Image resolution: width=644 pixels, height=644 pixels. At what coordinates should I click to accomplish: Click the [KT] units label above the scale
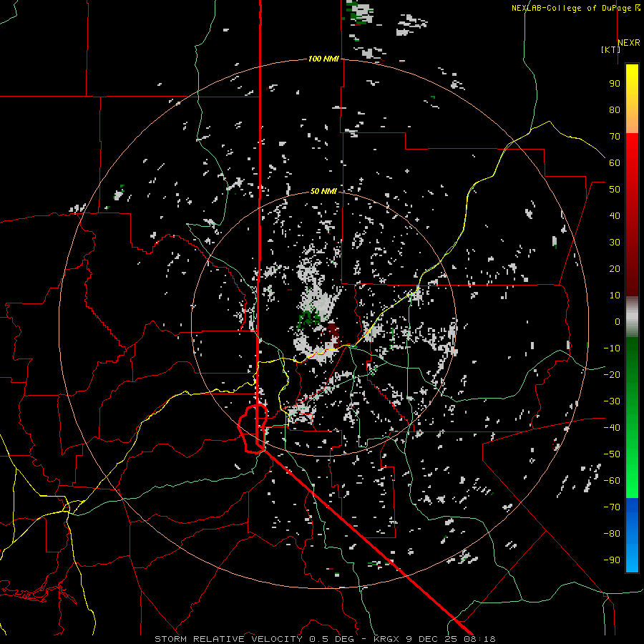[610, 49]
